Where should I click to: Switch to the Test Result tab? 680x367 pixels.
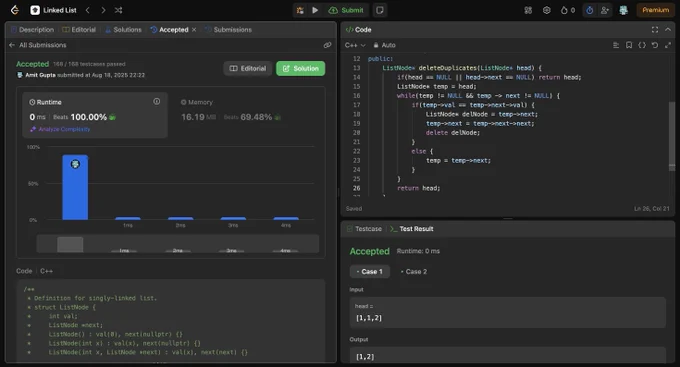click(x=412, y=229)
